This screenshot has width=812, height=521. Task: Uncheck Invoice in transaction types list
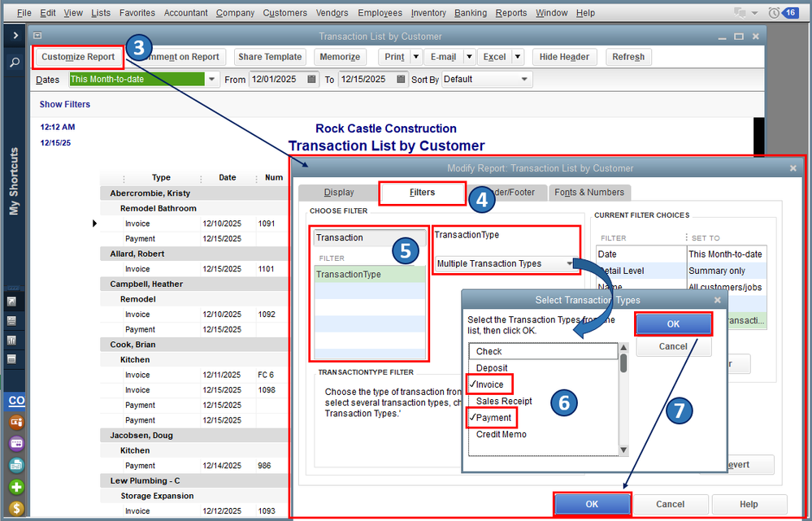489,384
